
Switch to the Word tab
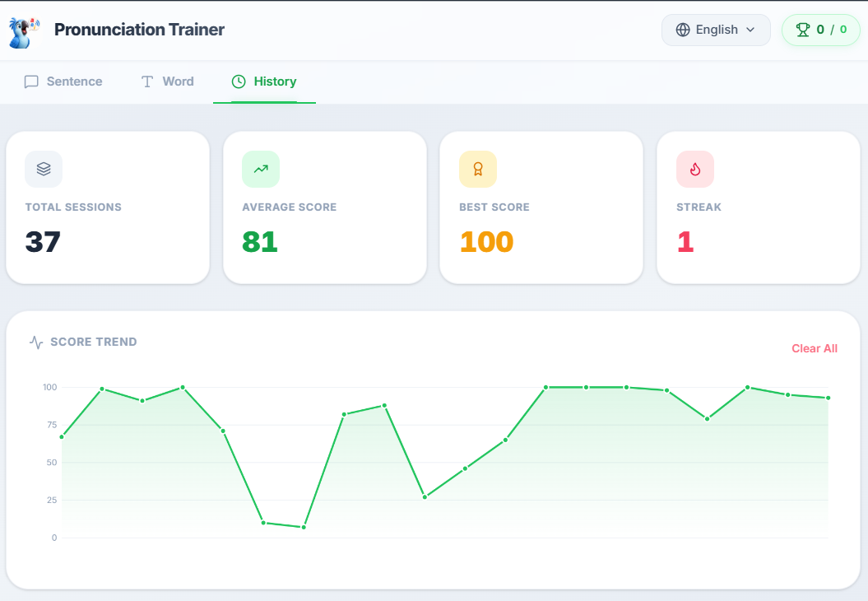167,82
